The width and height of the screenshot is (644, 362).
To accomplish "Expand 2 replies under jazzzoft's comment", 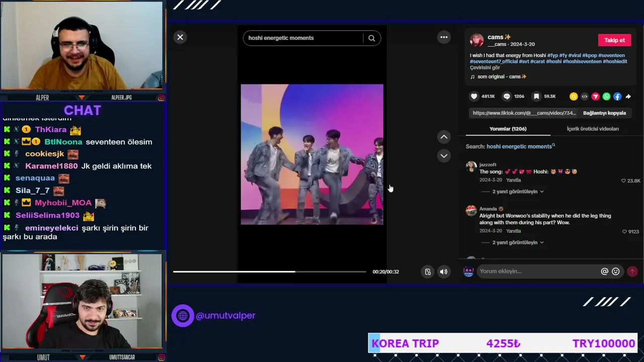I will pos(517,192).
